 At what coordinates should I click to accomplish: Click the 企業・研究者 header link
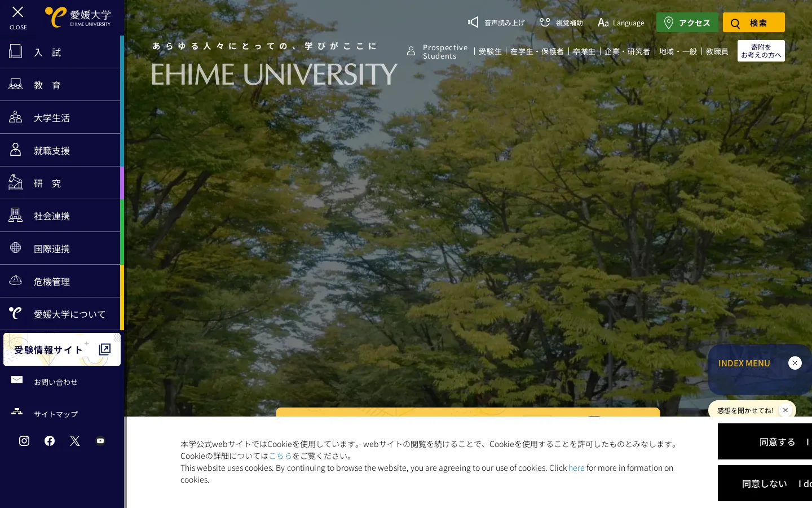click(627, 51)
